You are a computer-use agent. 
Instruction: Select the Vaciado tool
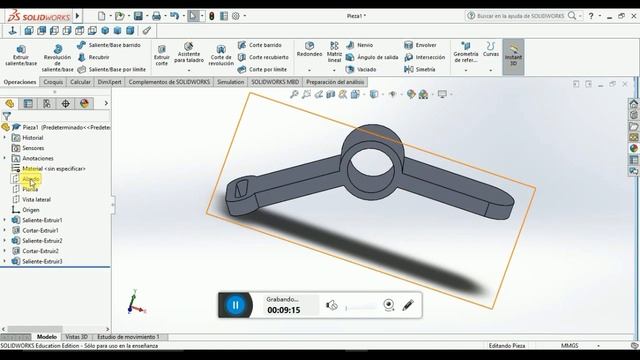point(361,69)
